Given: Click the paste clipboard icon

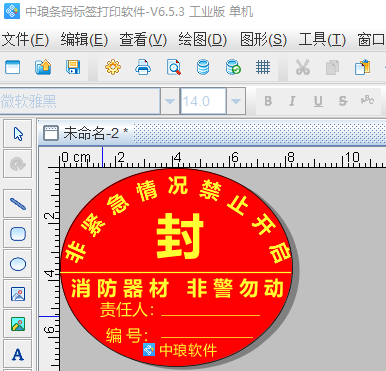Looking at the screenshot, I should [363, 67].
